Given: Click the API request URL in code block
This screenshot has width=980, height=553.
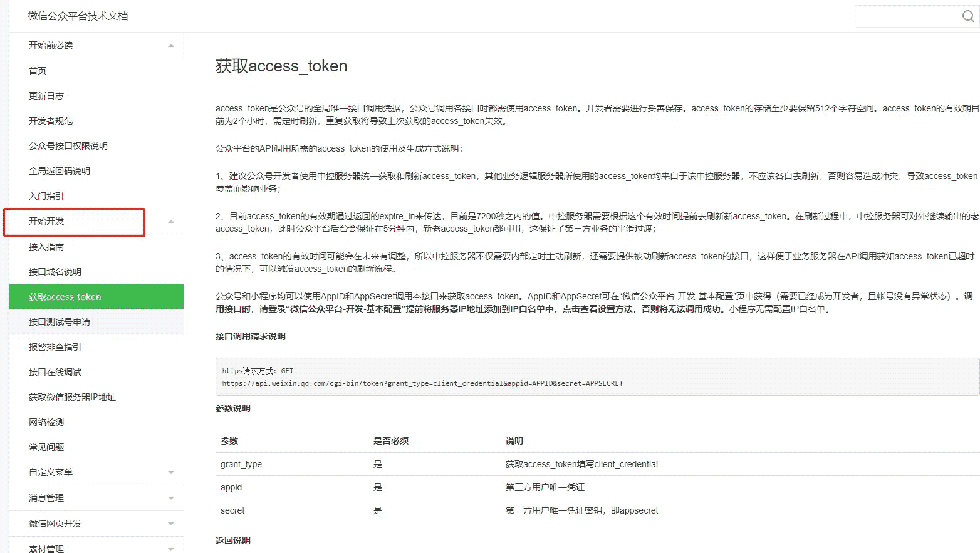Looking at the screenshot, I should [422, 383].
